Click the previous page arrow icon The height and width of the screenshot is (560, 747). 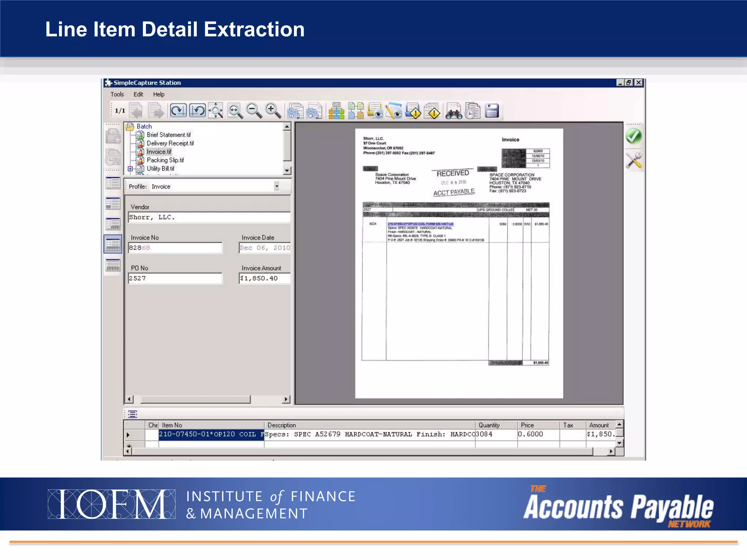tap(136, 110)
